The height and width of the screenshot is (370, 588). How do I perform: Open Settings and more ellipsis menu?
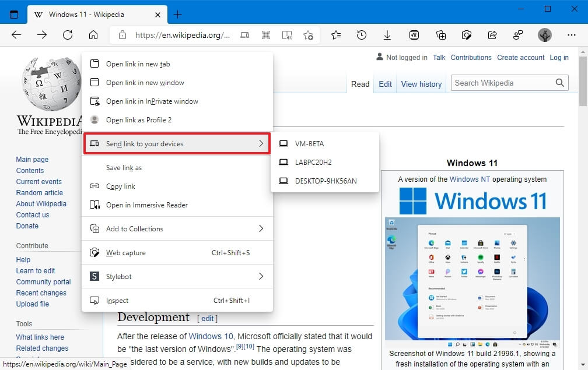click(572, 35)
